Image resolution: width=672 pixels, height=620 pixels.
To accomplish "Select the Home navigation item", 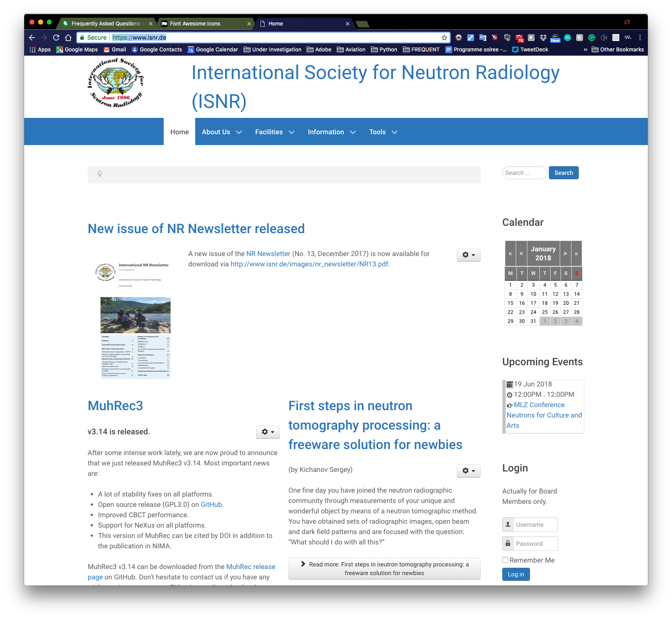I will (x=179, y=132).
